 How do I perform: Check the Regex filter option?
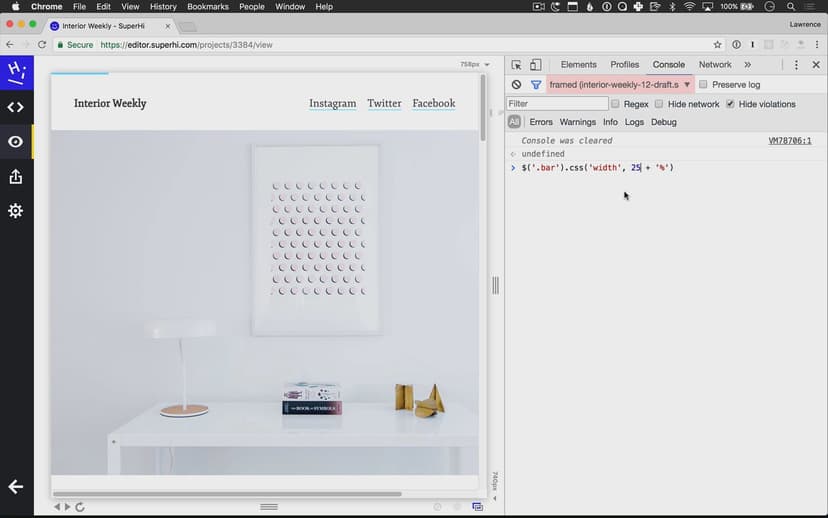616,104
